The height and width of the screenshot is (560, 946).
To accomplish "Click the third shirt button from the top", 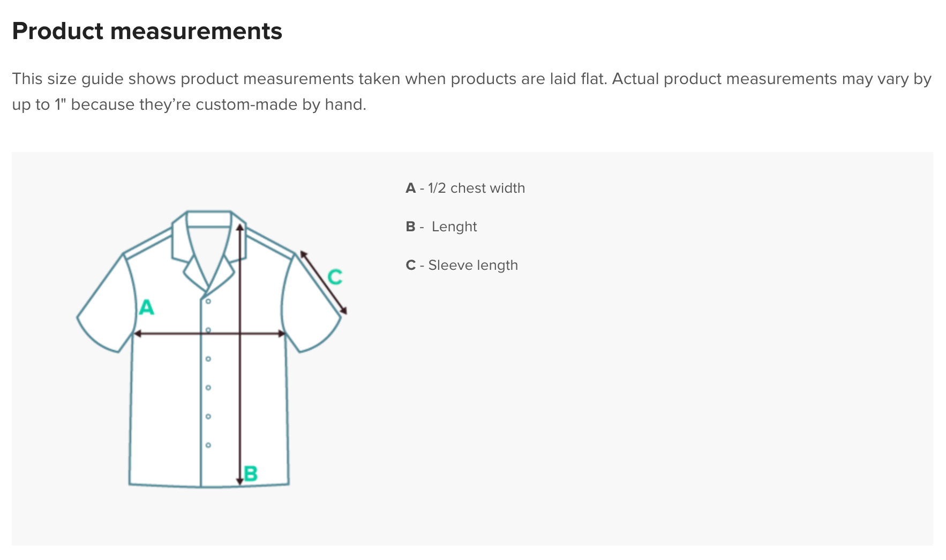I will tap(208, 359).
